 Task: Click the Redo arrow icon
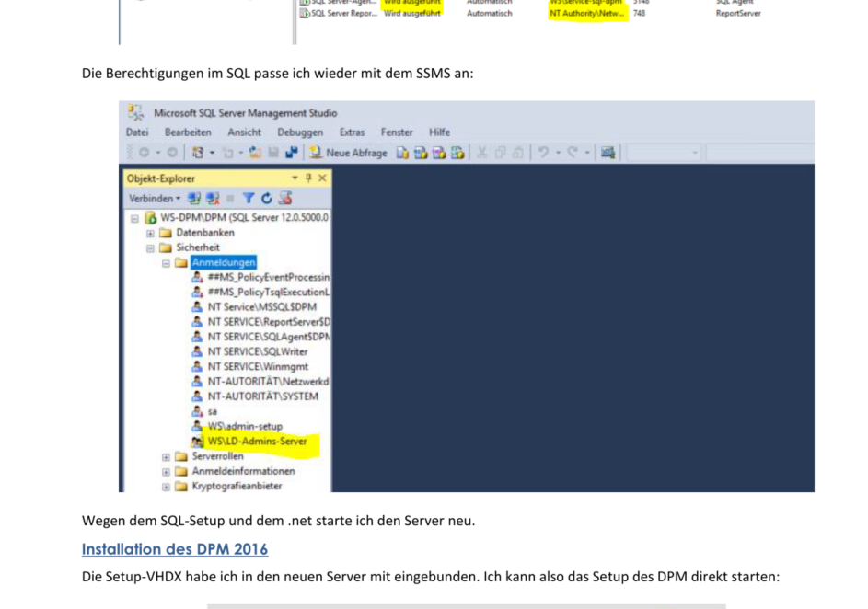pyautogui.click(x=573, y=152)
